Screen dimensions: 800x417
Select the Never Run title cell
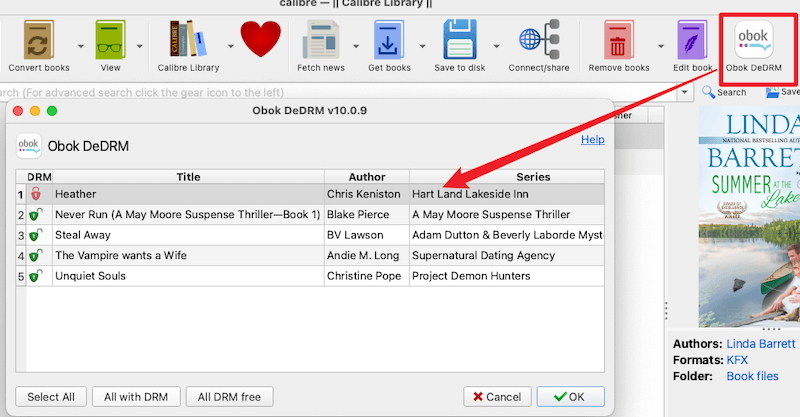188,214
